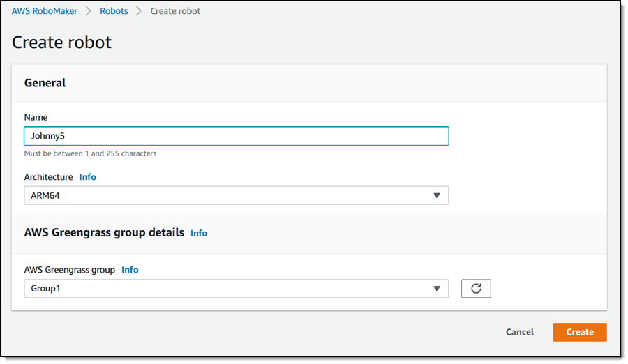628x364 pixels.
Task: Select the current Create robot breadcrumb
Action: pos(175,12)
